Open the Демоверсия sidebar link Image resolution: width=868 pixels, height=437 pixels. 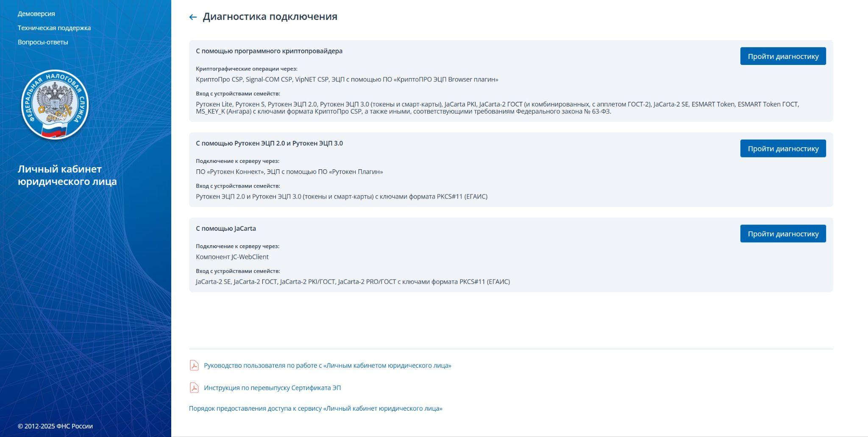(x=36, y=14)
